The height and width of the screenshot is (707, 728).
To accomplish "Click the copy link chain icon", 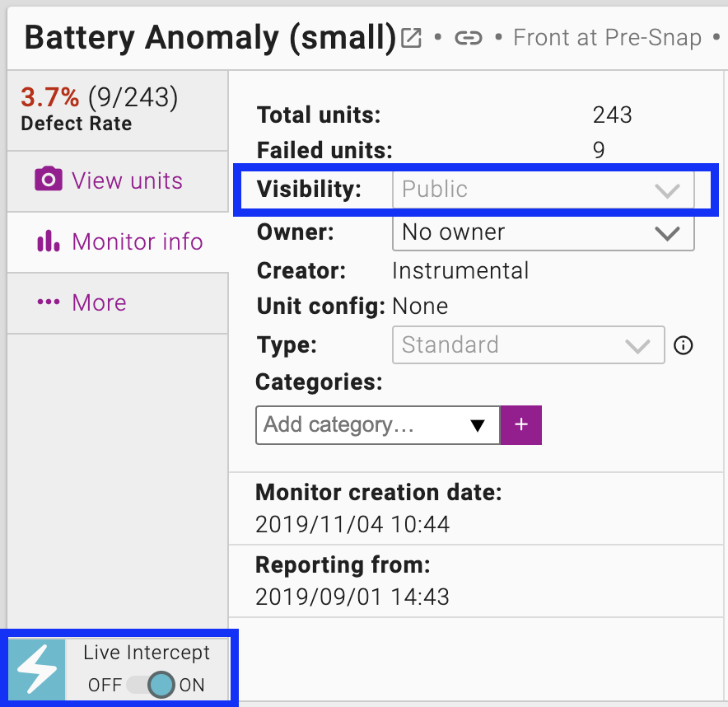I will coord(469,38).
